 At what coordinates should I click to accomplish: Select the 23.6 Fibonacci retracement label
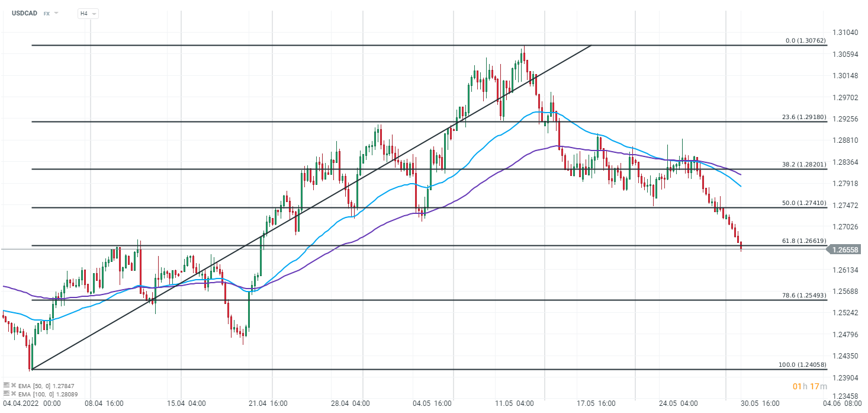tap(804, 117)
